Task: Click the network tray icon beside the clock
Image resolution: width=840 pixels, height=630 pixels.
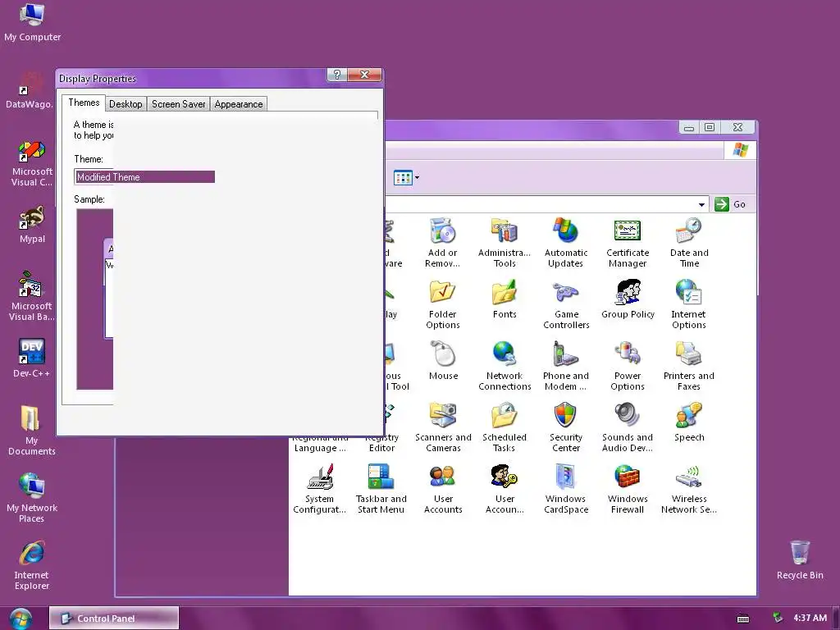Action: click(x=778, y=618)
